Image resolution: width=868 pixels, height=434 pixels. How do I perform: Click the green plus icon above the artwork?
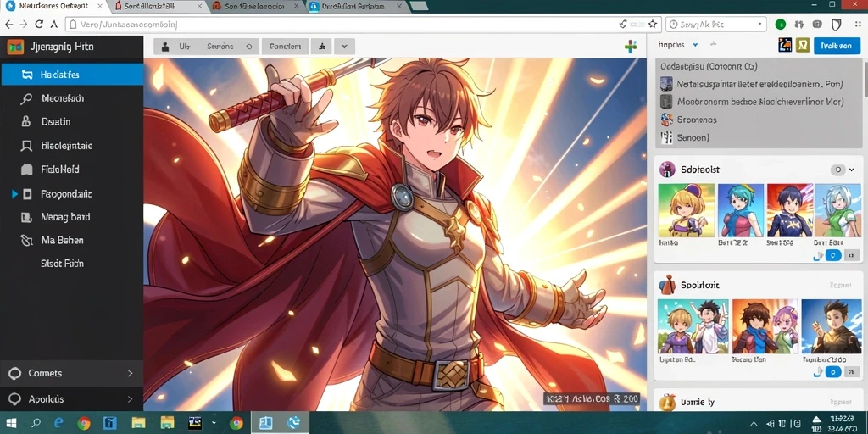click(631, 46)
